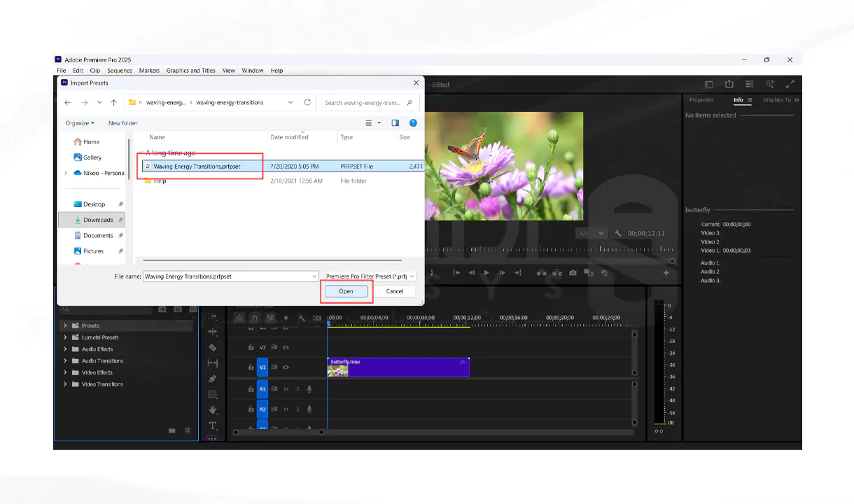Click the Open button in the dialog

[x=346, y=291]
